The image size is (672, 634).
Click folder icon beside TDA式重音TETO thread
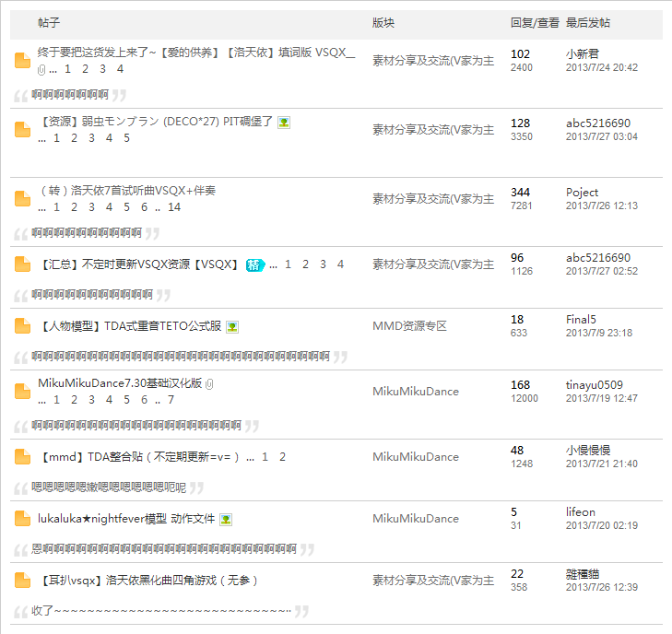(22, 325)
